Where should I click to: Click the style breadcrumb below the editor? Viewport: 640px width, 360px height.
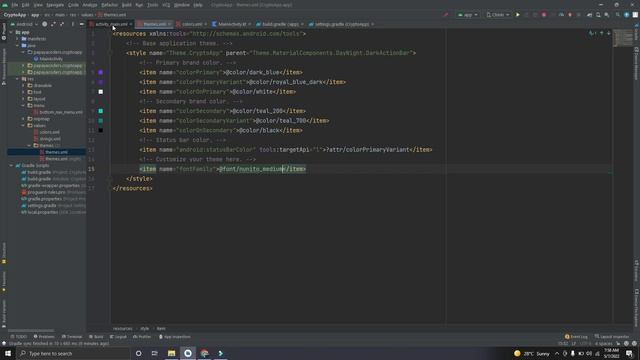pyautogui.click(x=144, y=328)
